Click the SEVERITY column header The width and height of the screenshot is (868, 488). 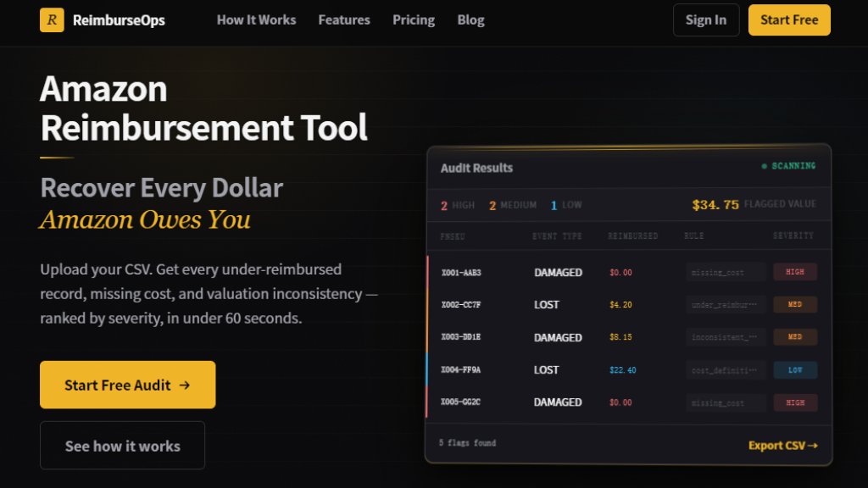pyautogui.click(x=793, y=236)
